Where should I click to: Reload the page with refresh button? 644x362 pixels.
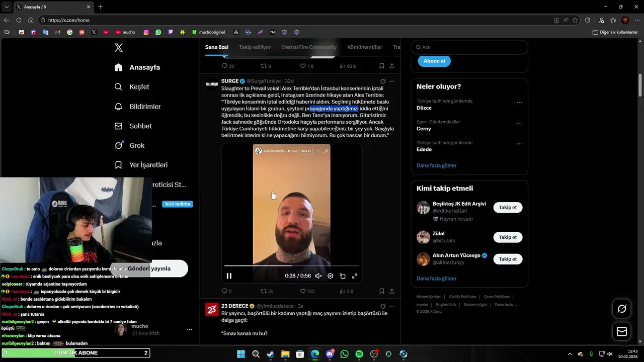pyautogui.click(x=19, y=20)
